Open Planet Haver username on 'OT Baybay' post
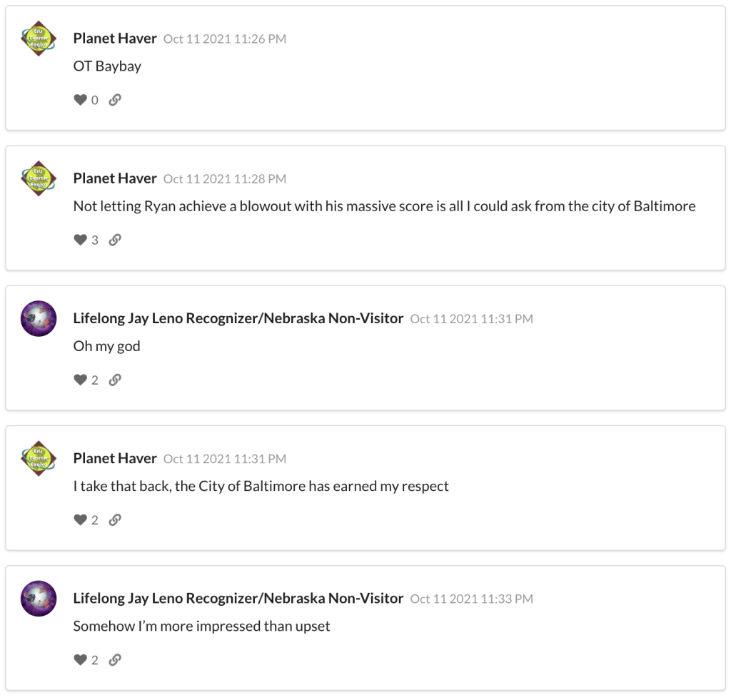Screen dimensions: 731x700 [x=115, y=39]
